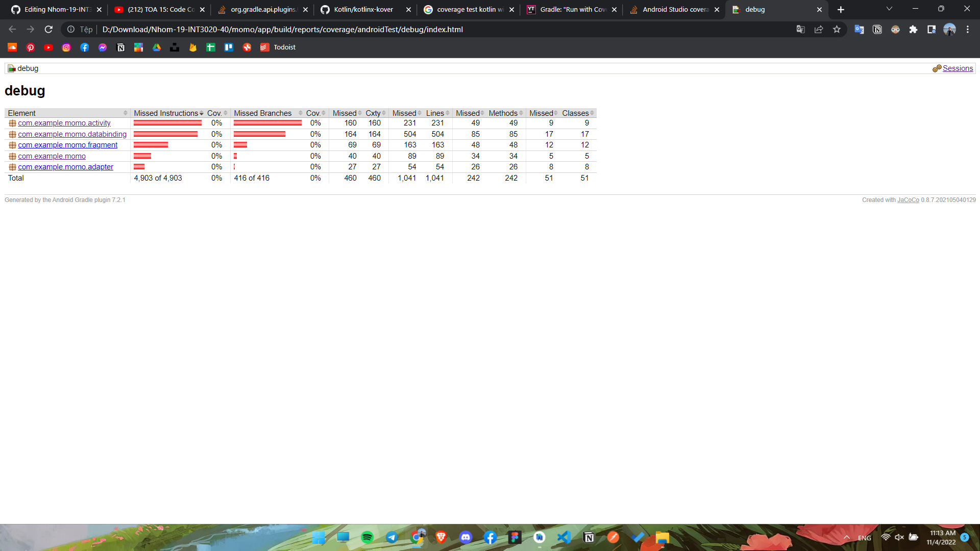Click the Share page icon in the address bar
This screenshot has width=980, height=551.
pyautogui.click(x=819, y=30)
